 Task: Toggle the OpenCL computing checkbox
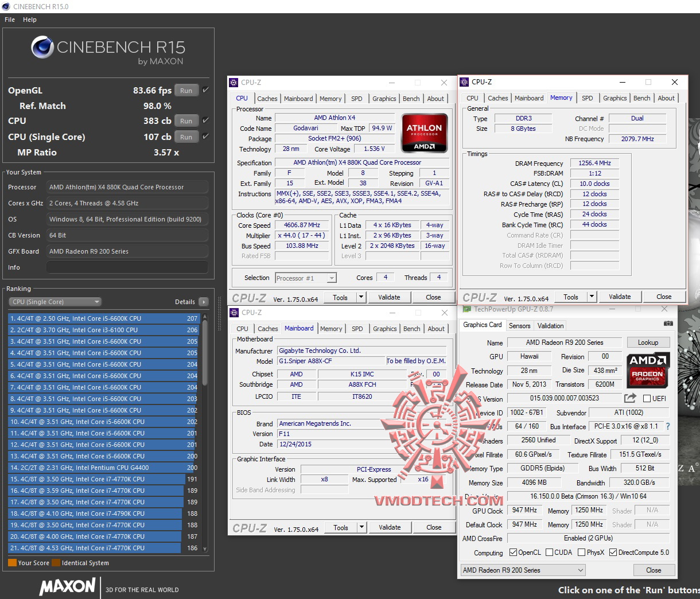(514, 553)
